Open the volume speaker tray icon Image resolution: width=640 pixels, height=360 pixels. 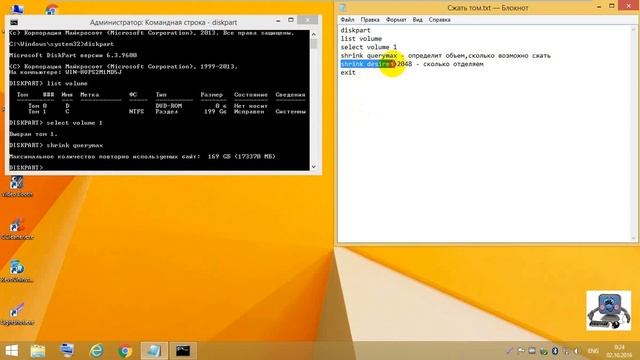pyautogui.click(x=577, y=351)
